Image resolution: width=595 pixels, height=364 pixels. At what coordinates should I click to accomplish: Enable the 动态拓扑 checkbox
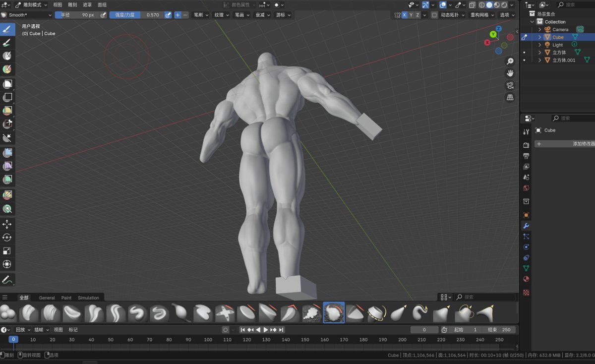coord(434,15)
